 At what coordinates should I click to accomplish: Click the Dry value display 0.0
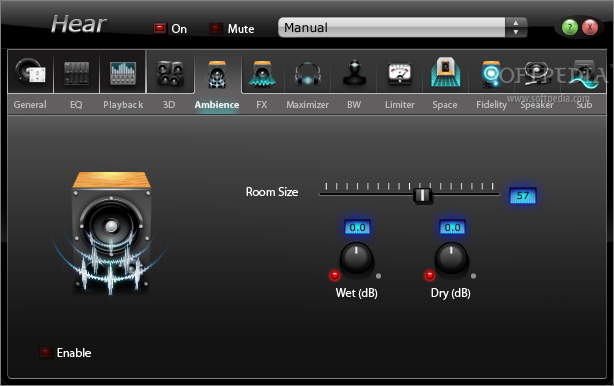click(x=452, y=227)
